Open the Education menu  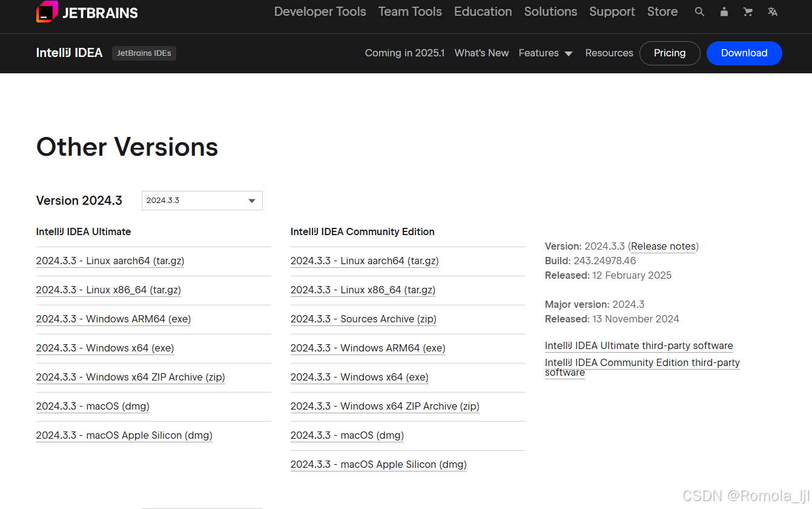(483, 12)
